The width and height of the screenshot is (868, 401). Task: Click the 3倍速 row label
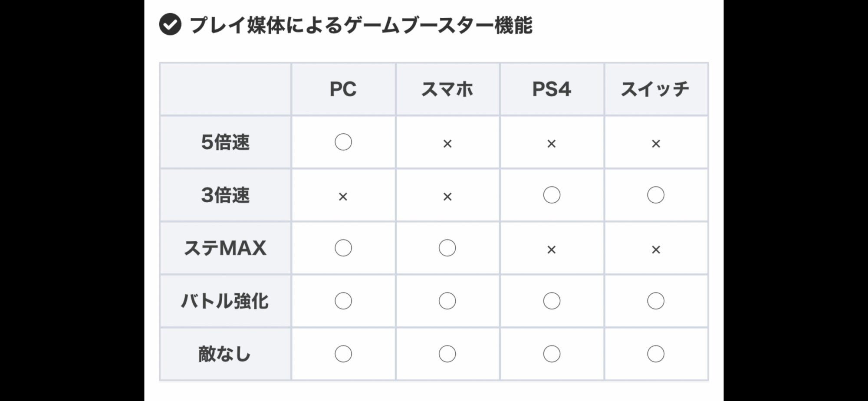[225, 195]
